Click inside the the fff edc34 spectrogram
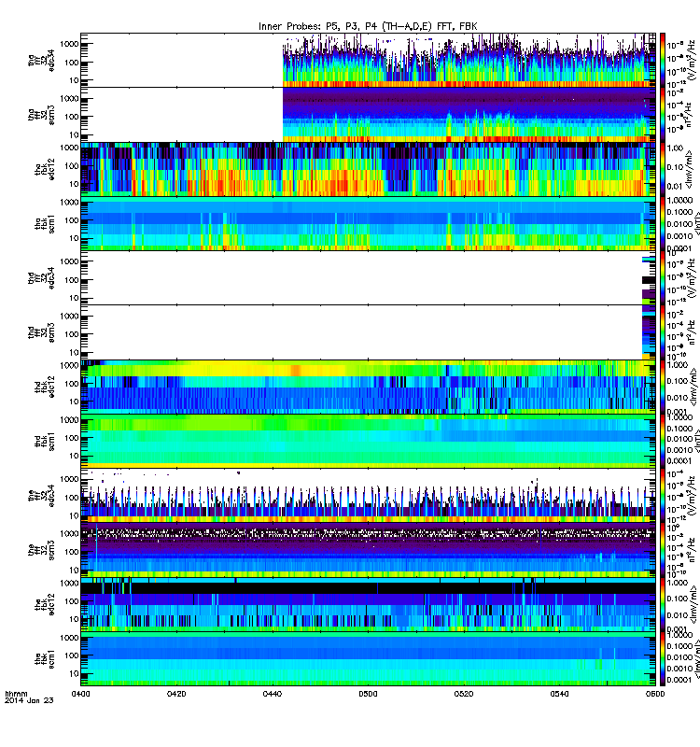The image size is (700, 747). point(368,496)
